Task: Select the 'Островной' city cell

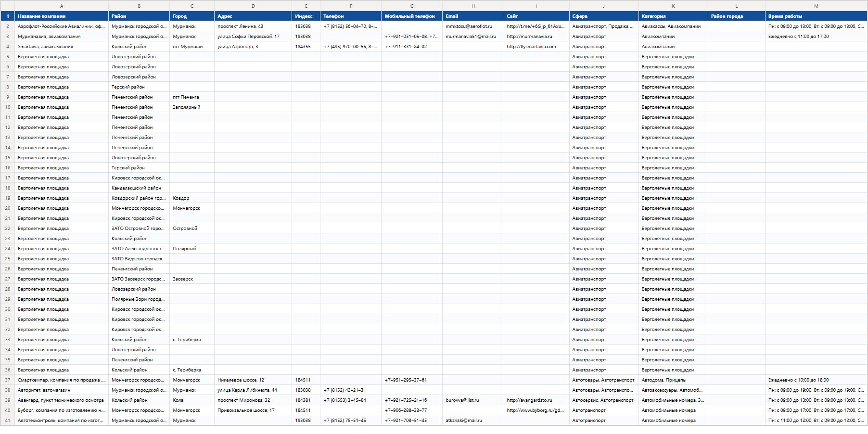Action: 192,229
